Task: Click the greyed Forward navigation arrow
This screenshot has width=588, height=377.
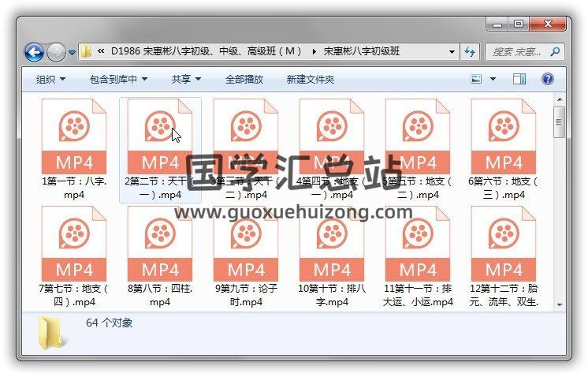Action: 56,52
